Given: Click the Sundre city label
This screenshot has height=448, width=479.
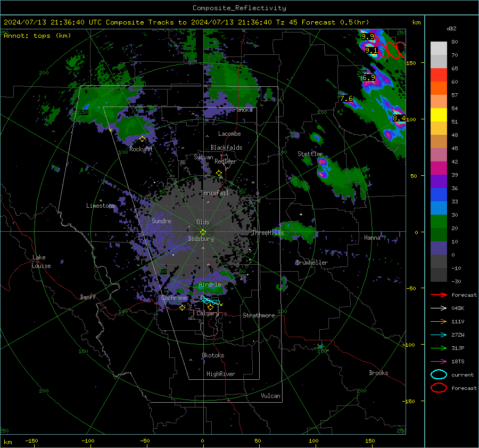Looking at the screenshot, I should click(161, 221).
